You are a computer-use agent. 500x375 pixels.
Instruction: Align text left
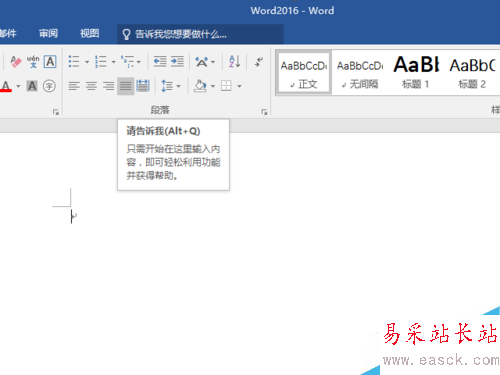pyautogui.click(x=74, y=86)
